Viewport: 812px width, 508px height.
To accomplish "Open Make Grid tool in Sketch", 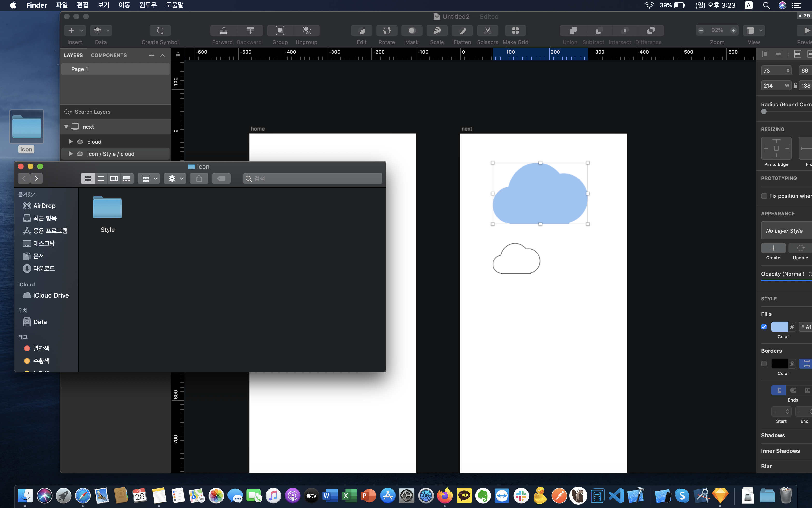I will click(515, 30).
